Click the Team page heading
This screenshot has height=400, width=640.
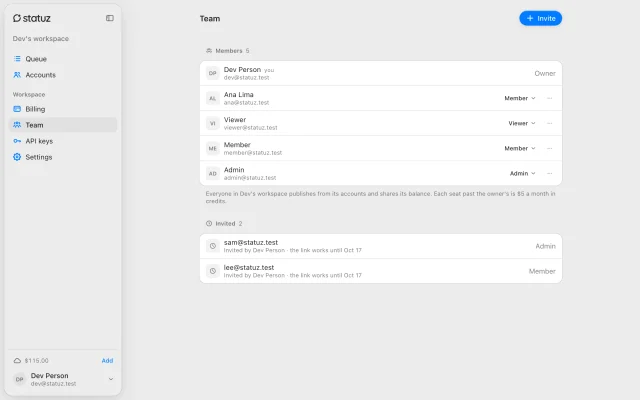210,18
